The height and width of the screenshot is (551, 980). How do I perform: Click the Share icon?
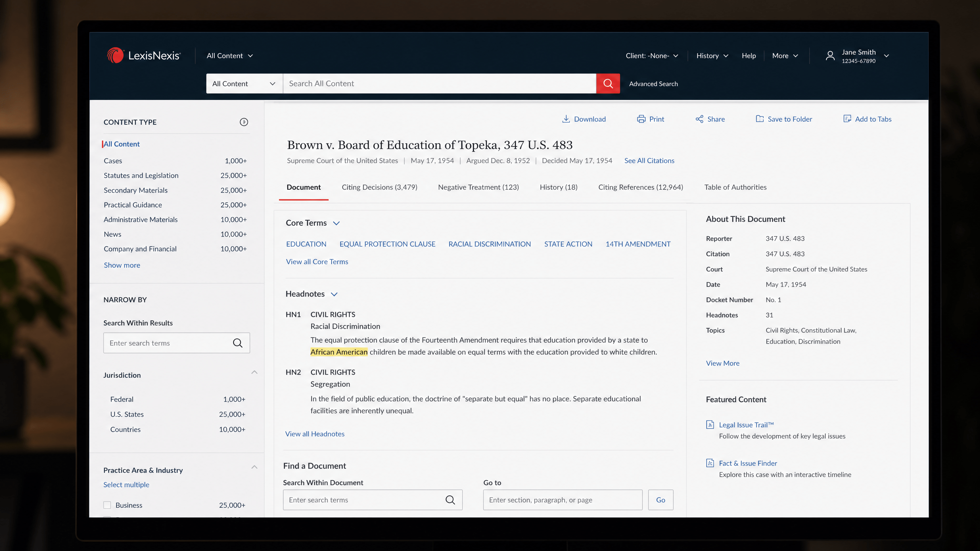pos(699,119)
